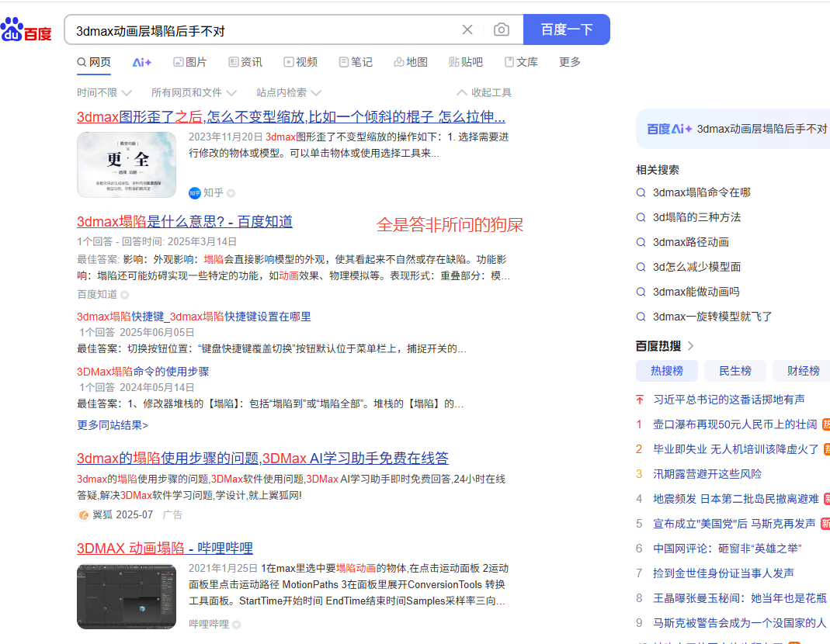Open the 更多 tab menu
Image resolution: width=830 pixels, height=644 pixels.
[570, 62]
